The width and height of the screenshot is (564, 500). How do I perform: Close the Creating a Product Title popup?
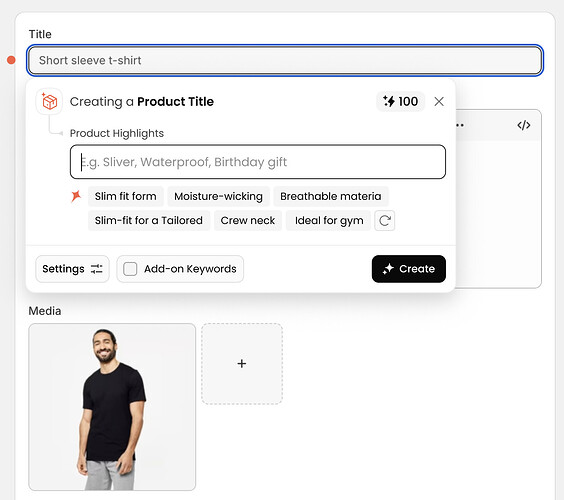tap(439, 101)
